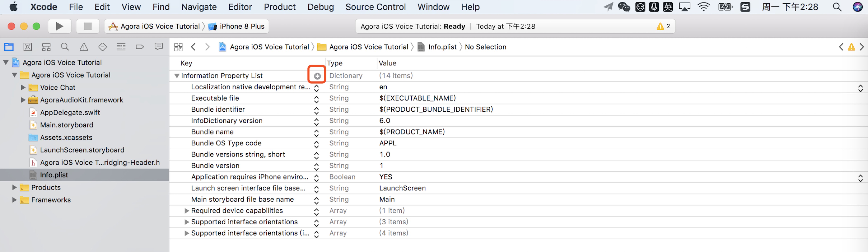Expand the Voice Chat folder
Viewport: 868px width, 252px height.
[23, 87]
